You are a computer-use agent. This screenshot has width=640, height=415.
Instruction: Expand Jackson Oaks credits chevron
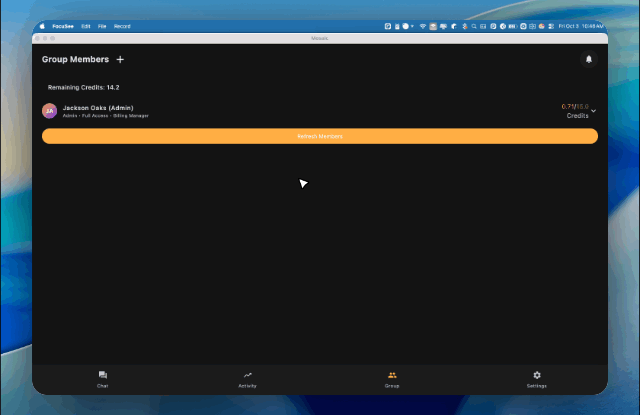[593, 111]
